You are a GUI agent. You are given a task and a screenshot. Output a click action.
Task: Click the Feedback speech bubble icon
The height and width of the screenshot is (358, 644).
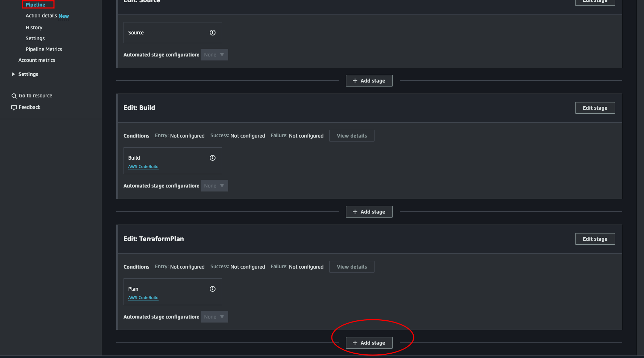coord(14,108)
